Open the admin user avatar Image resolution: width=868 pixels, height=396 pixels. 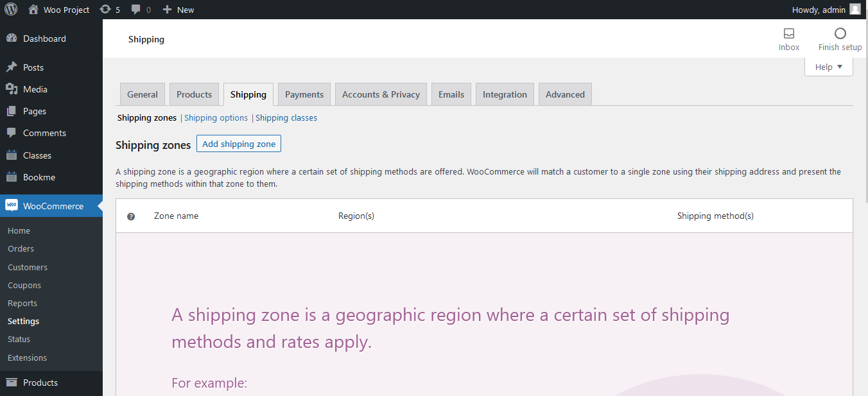click(855, 10)
